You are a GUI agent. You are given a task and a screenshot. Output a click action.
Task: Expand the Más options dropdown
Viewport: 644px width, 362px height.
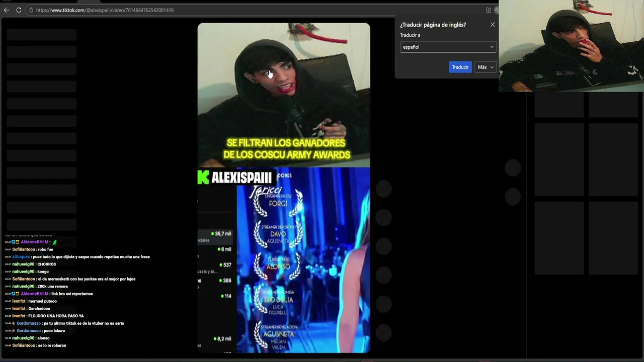pos(486,67)
